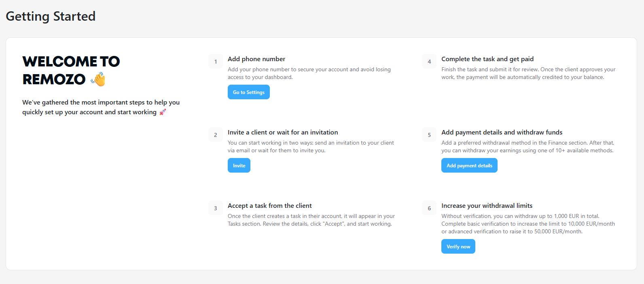Click the 'Add phone number' heading
The width and height of the screenshot is (644, 284).
pos(256,59)
